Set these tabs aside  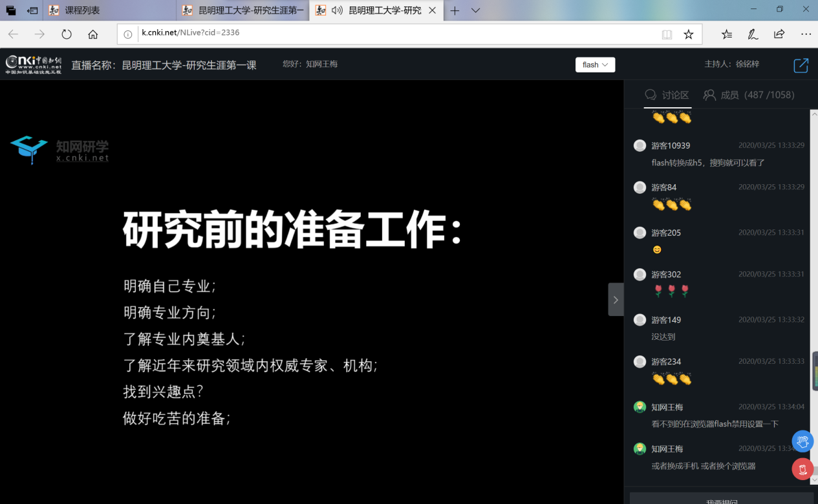coord(32,10)
